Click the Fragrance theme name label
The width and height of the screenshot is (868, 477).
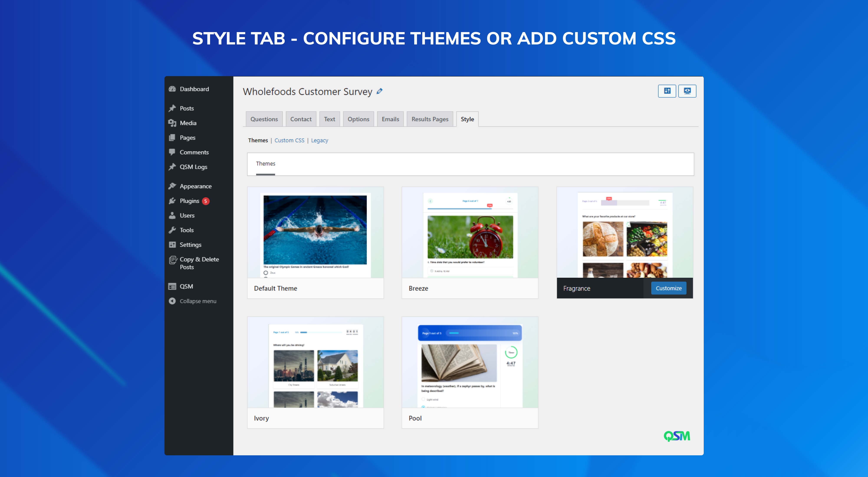pos(577,289)
